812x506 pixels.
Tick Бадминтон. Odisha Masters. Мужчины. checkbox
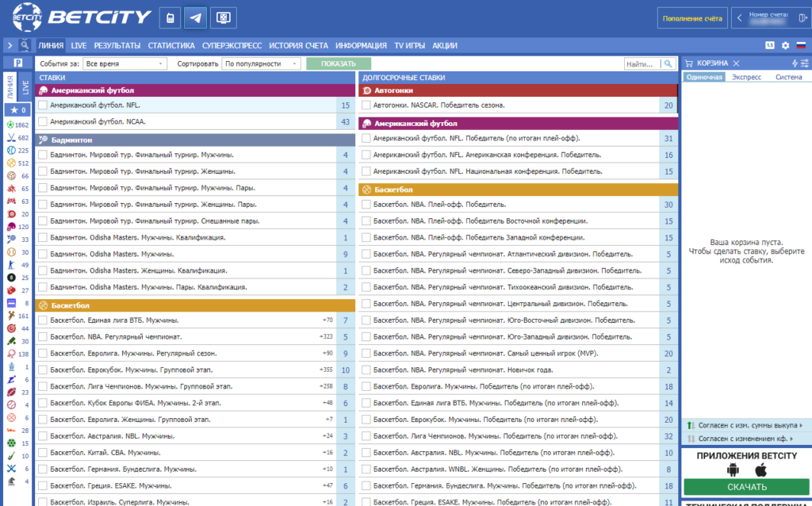pyautogui.click(x=43, y=255)
